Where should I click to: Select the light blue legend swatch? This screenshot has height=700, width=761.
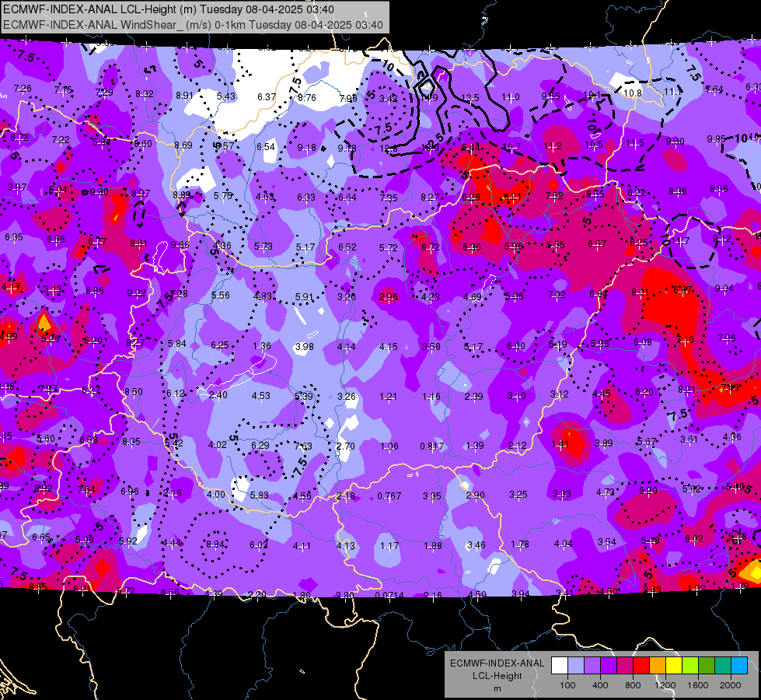click(739, 666)
